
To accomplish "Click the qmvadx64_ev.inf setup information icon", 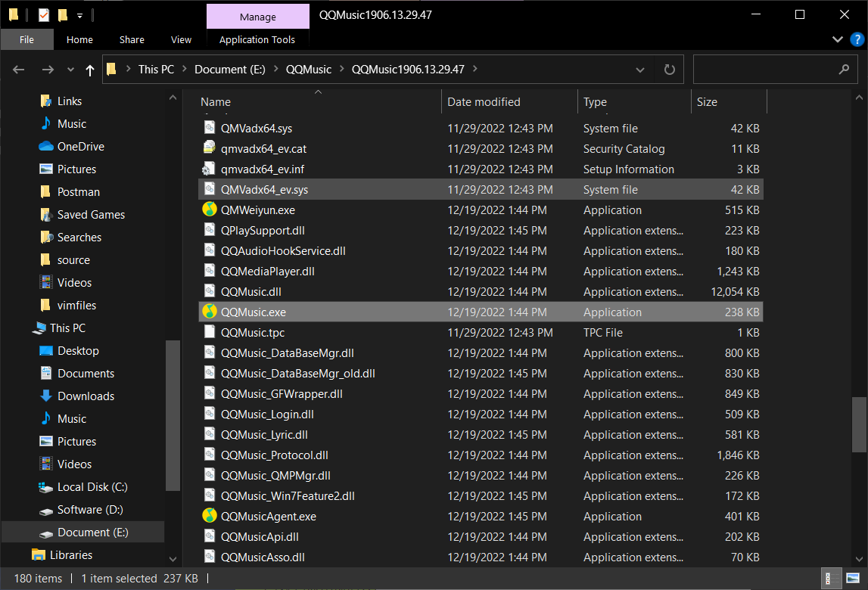I will (x=210, y=169).
